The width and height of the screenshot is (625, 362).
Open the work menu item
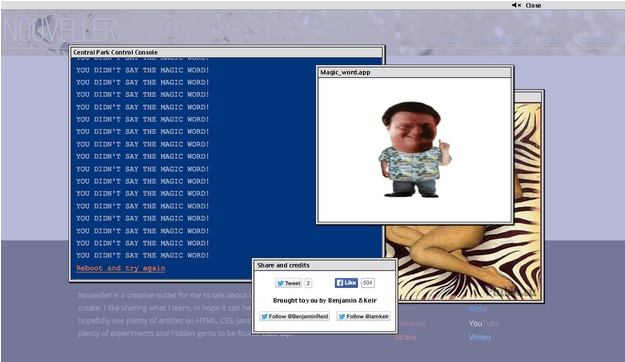coord(452,39)
